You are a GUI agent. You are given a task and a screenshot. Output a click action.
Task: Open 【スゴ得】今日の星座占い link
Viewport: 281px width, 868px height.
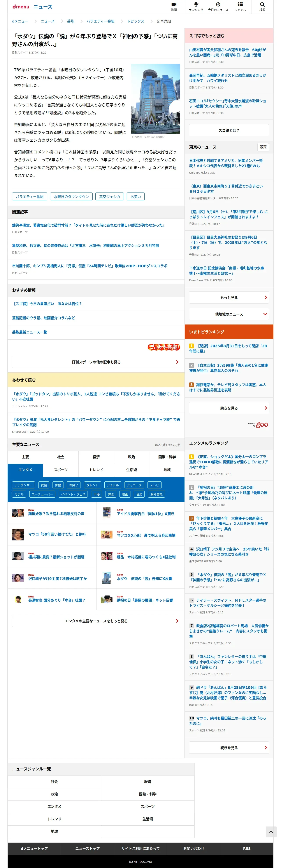coord(47,304)
